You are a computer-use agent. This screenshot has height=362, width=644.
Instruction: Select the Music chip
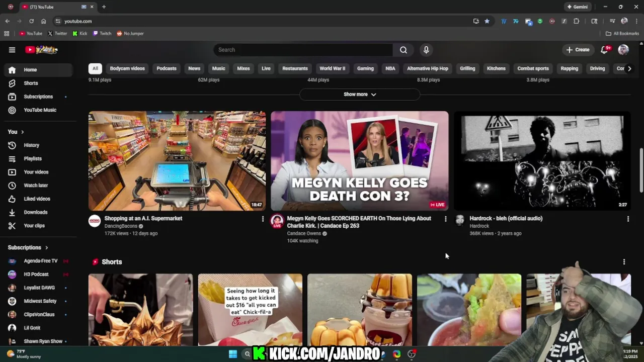point(218,68)
